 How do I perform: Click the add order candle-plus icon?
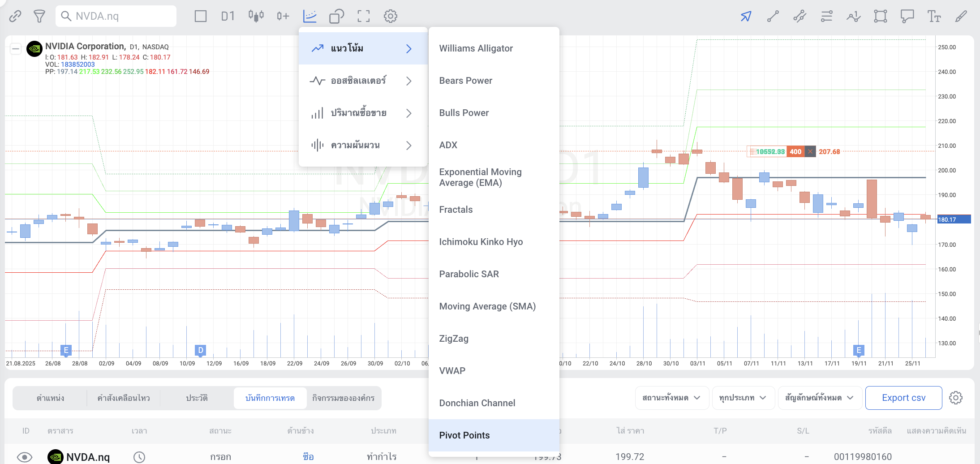(283, 17)
